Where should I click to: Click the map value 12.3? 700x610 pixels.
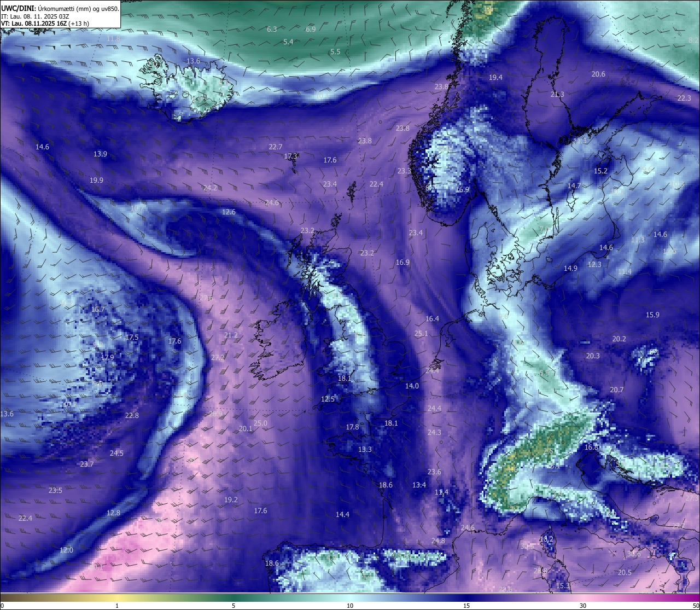(594, 264)
